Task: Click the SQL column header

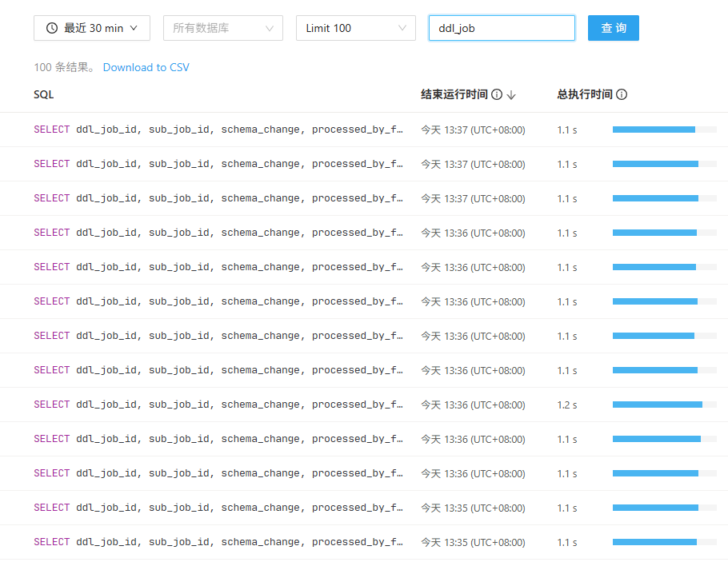Action: tap(44, 94)
